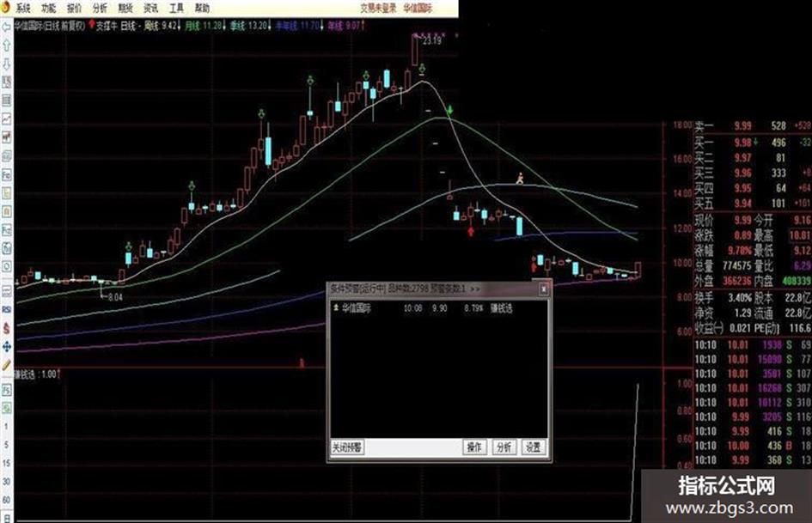Screen dimensions: 812x523
Task: Click the running figure icon on the chart
Action: click(519, 179)
